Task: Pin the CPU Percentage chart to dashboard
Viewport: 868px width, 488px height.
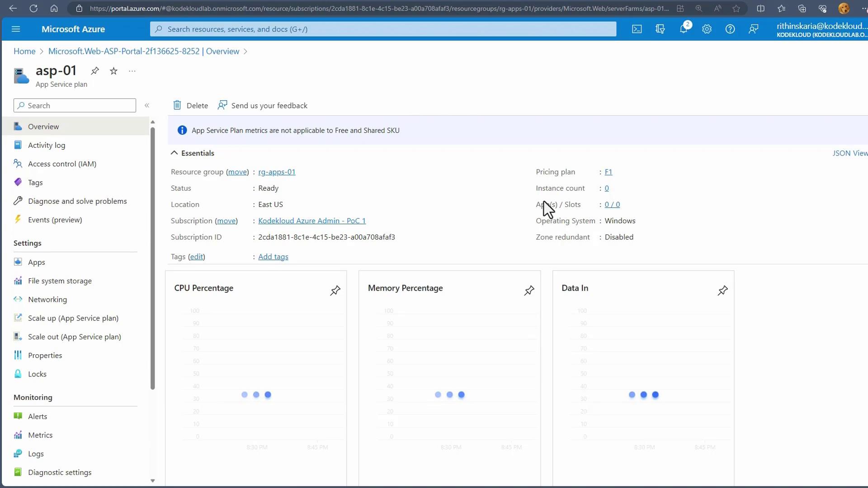Action: (x=335, y=291)
